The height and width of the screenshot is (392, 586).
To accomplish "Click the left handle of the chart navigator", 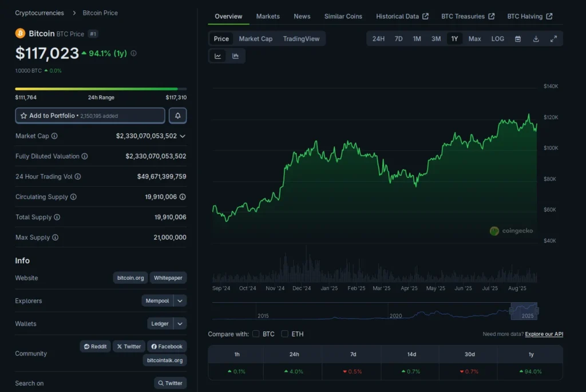I will [x=511, y=311].
